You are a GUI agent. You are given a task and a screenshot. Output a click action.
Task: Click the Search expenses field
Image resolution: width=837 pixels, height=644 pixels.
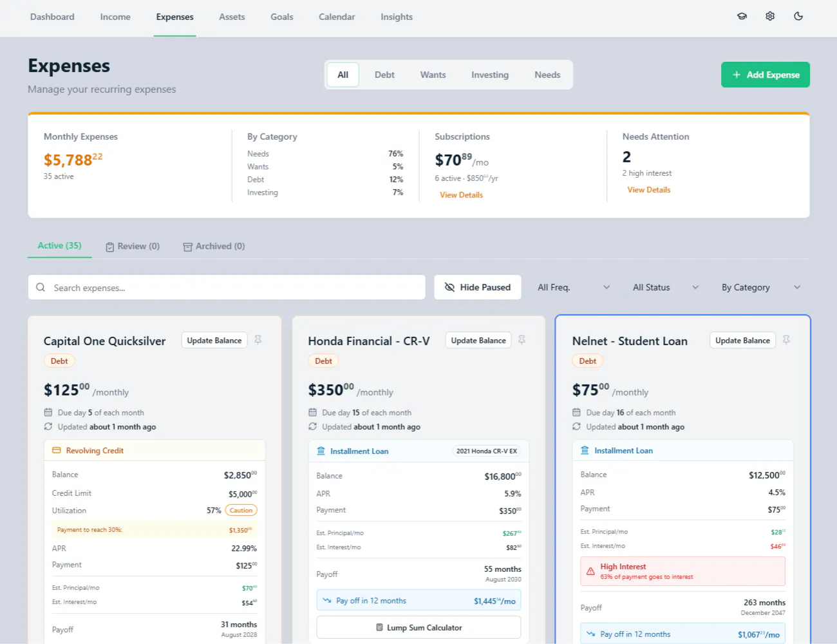pyautogui.click(x=227, y=287)
